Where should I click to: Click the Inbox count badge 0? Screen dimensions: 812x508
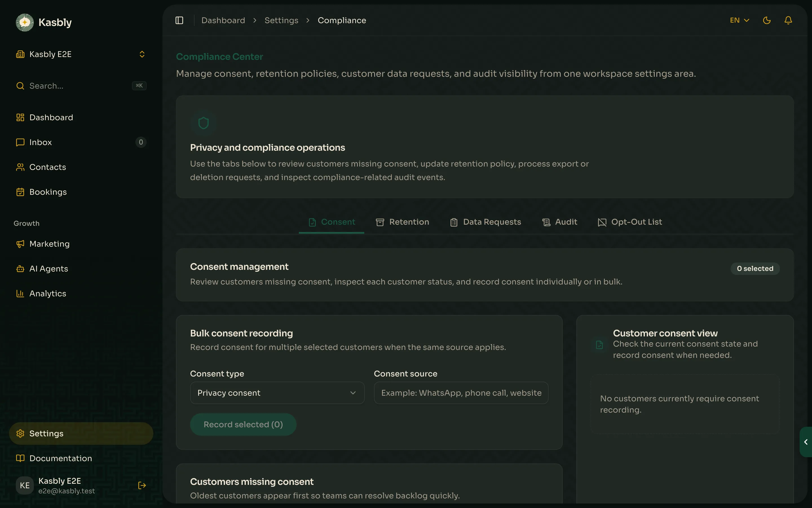[x=141, y=143]
